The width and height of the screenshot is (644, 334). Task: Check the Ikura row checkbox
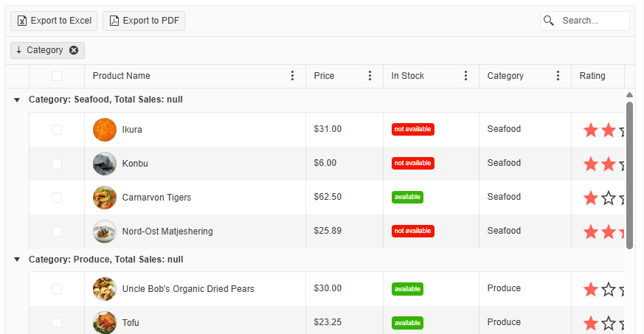[57, 130]
